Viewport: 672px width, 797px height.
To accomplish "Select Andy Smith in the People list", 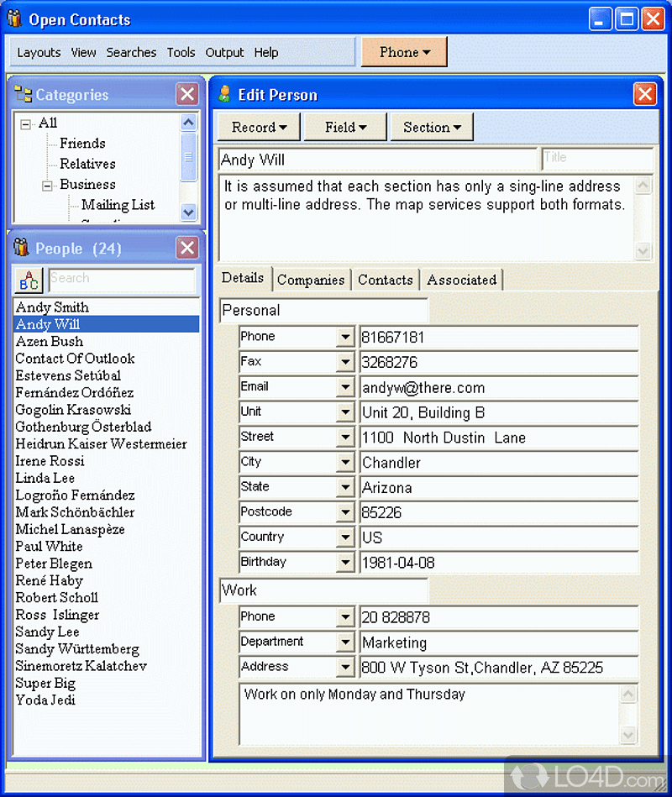I will coord(106,307).
